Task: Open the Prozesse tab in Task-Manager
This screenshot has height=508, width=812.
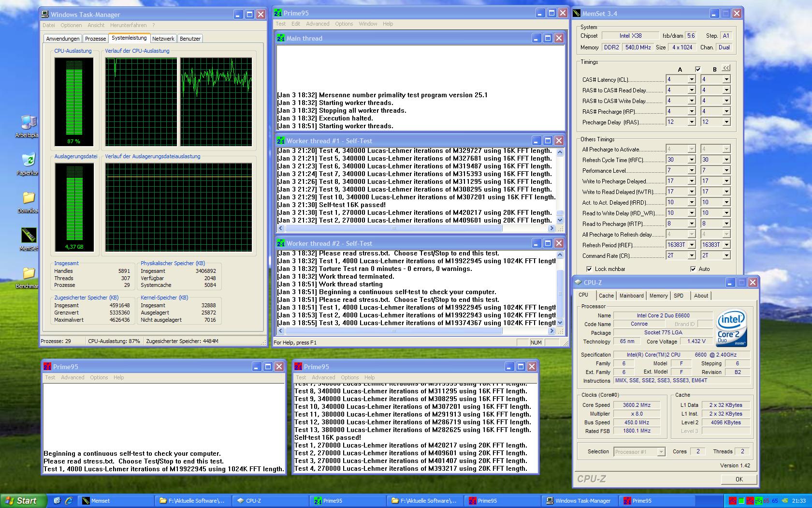Action: pyautogui.click(x=95, y=39)
